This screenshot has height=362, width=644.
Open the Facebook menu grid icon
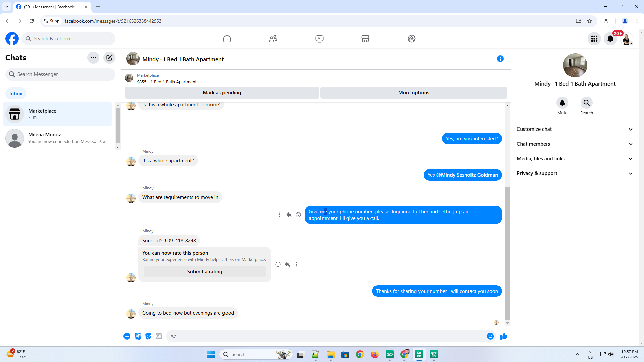(594, 39)
